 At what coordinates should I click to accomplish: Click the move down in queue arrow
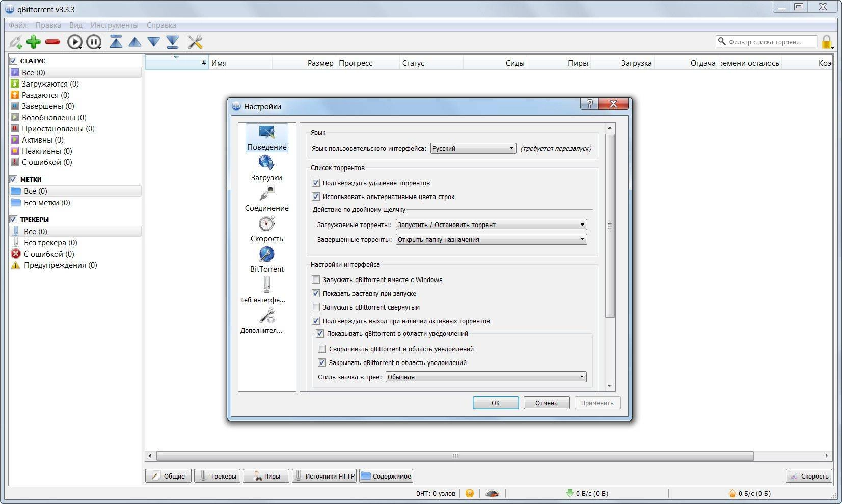click(153, 42)
